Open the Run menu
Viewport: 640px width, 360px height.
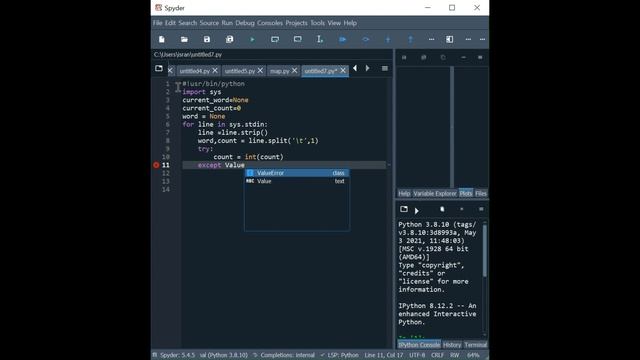point(227,23)
